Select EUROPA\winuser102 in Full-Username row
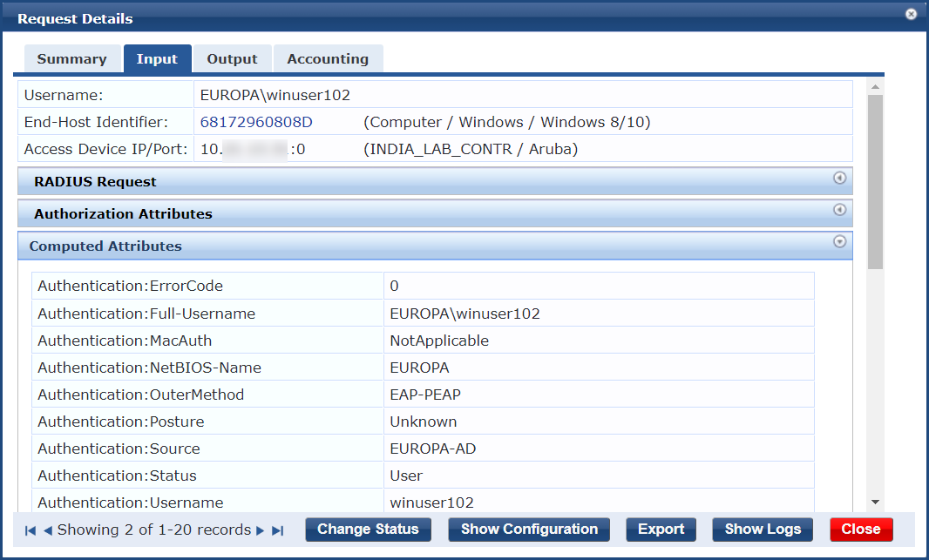The width and height of the screenshot is (929, 560). pyautogui.click(x=465, y=314)
